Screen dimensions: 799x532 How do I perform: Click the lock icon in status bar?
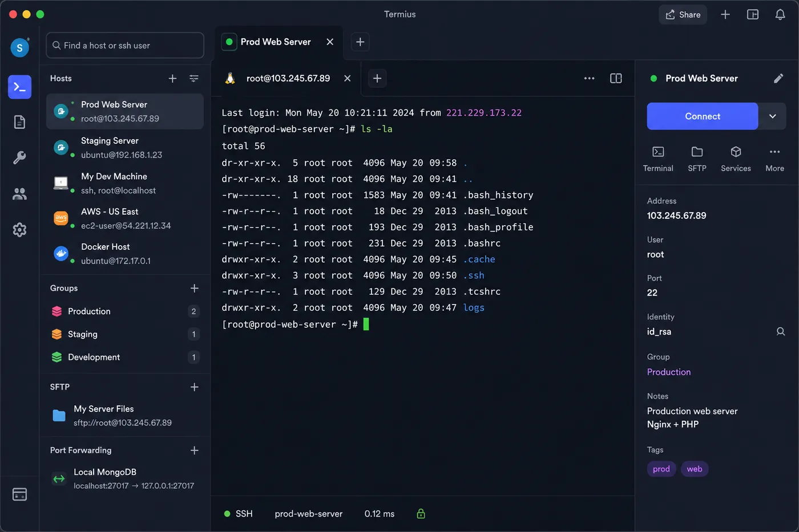coord(421,514)
